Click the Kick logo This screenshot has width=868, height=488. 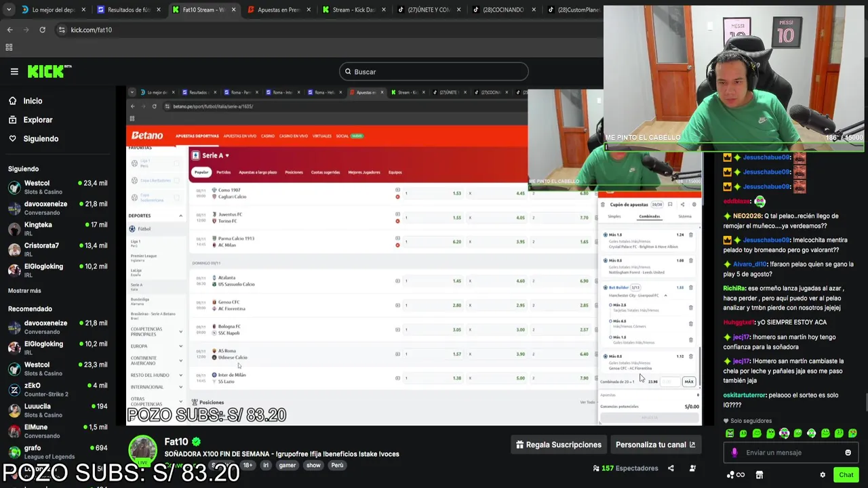coord(49,71)
